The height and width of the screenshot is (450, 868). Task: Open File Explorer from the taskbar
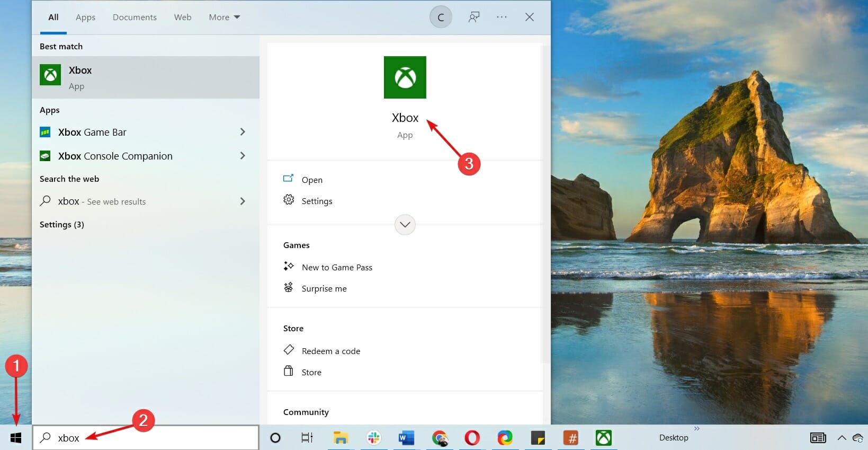pyautogui.click(x=341, y=438)
